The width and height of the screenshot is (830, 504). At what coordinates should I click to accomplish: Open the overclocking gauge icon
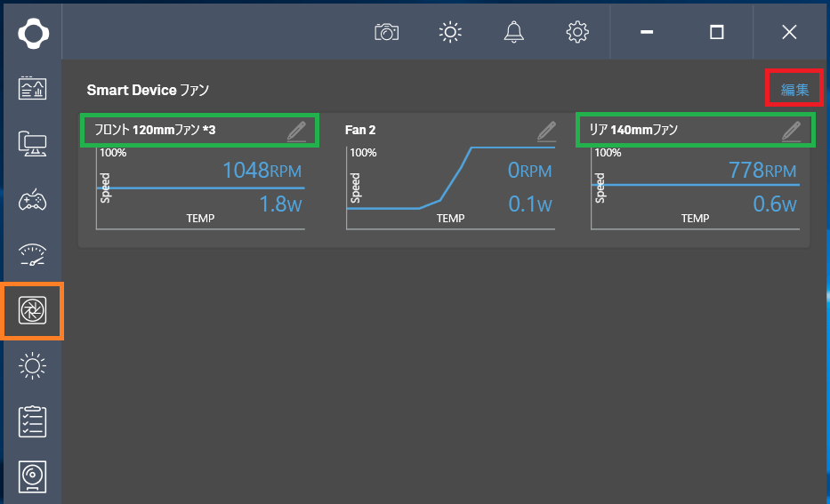pyautogui.click(x=33, y=255)
